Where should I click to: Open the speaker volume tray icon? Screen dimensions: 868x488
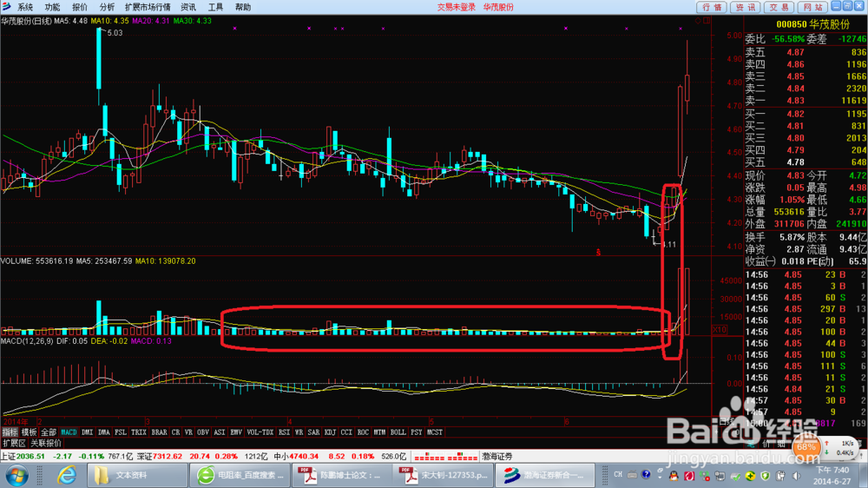796,475
